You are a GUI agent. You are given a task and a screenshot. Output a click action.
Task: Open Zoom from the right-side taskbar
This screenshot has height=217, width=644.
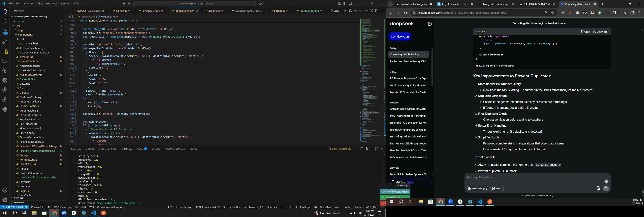tap(450, 202)
